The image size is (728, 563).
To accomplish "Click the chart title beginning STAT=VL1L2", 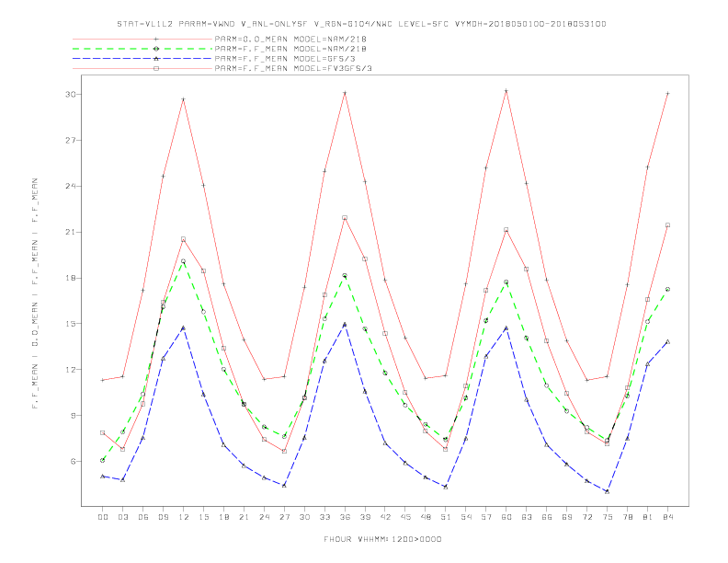I will (361, 24).
